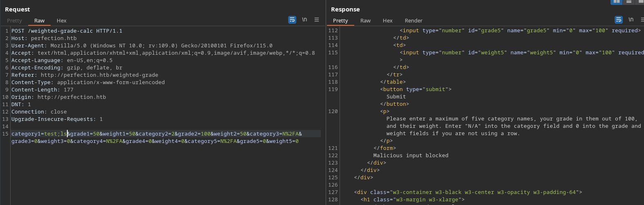
Task: Switch to top-bottom stacked layout
Action: 629,2
